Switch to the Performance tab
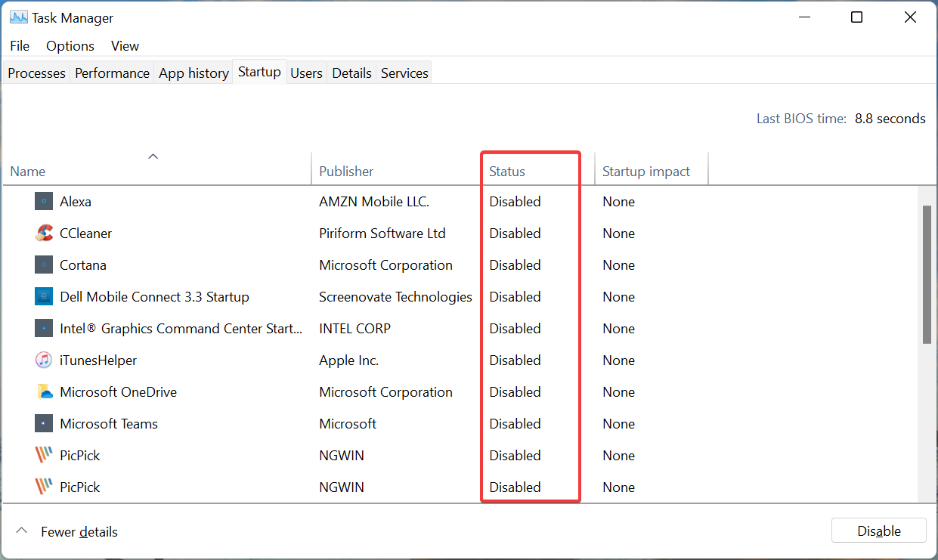 111,72
